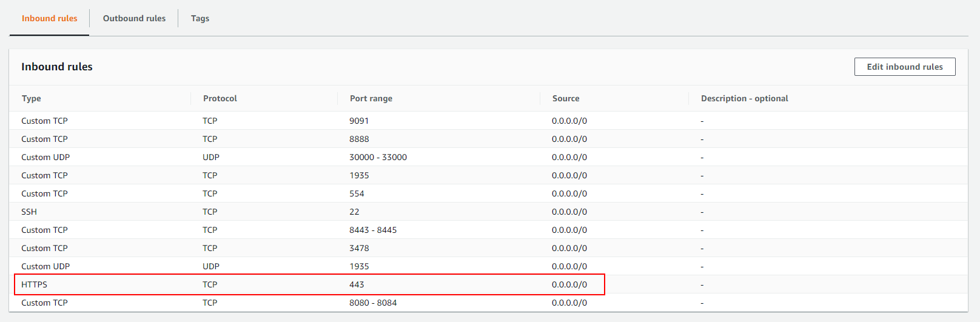980x322 pixels.
Task: Click port 3478 value
Action: (359, 248)
